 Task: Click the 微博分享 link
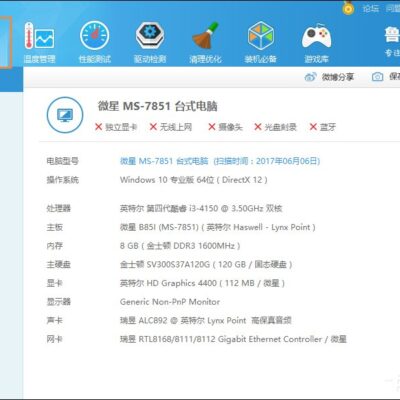[x=338, y=77]
